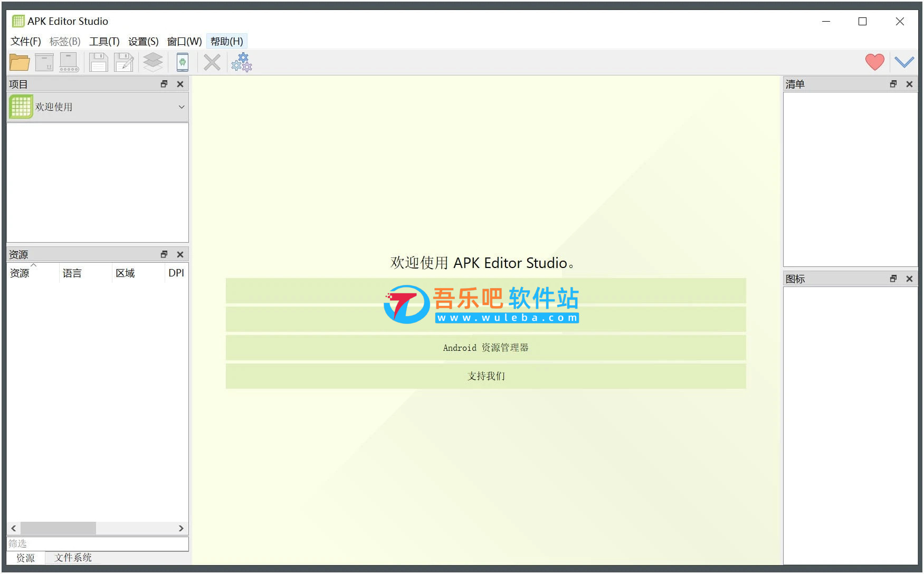Switch to the 资源 bottom tab
This screenshot has height=574, width=924.
(25, 558)
